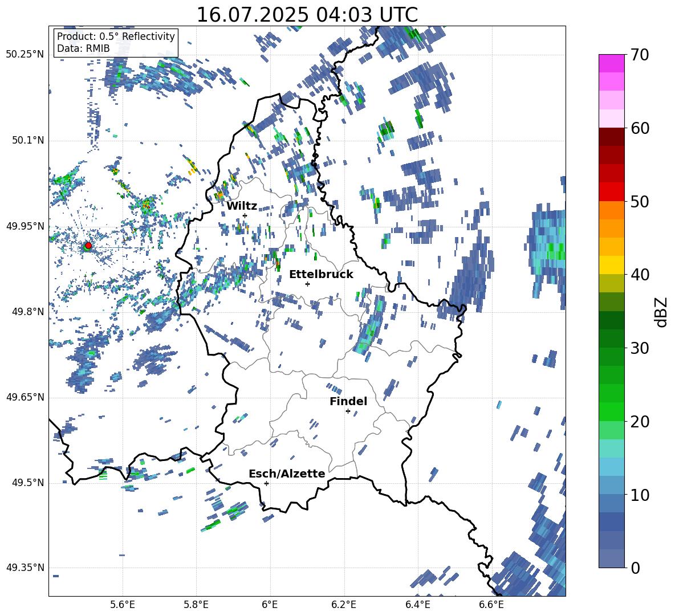The image size is (675, 616).
Task: Click the Wiltz station cross marker
Action: click(x=245, y=215)
